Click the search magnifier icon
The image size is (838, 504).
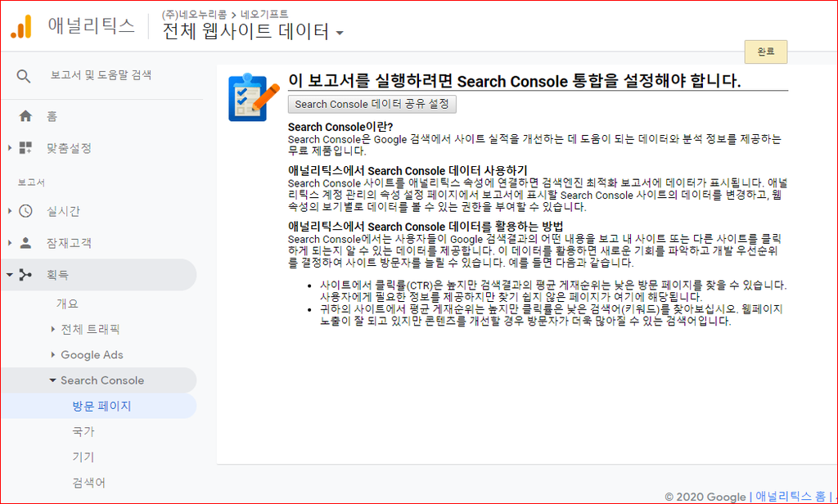pos(24,76)
